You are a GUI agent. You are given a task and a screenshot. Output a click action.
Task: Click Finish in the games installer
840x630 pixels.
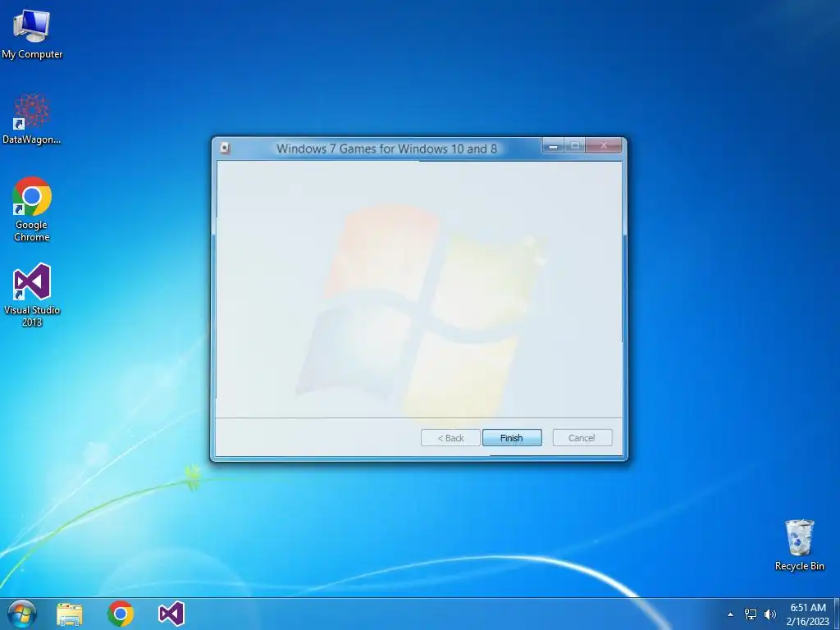click(512, 438)
